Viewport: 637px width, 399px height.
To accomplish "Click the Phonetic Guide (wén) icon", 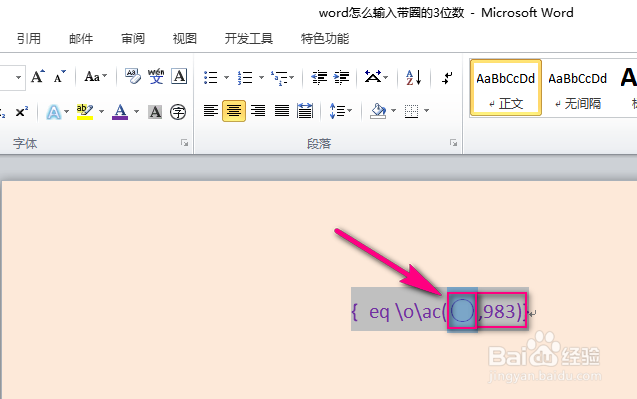I will [x=156, y=76].
